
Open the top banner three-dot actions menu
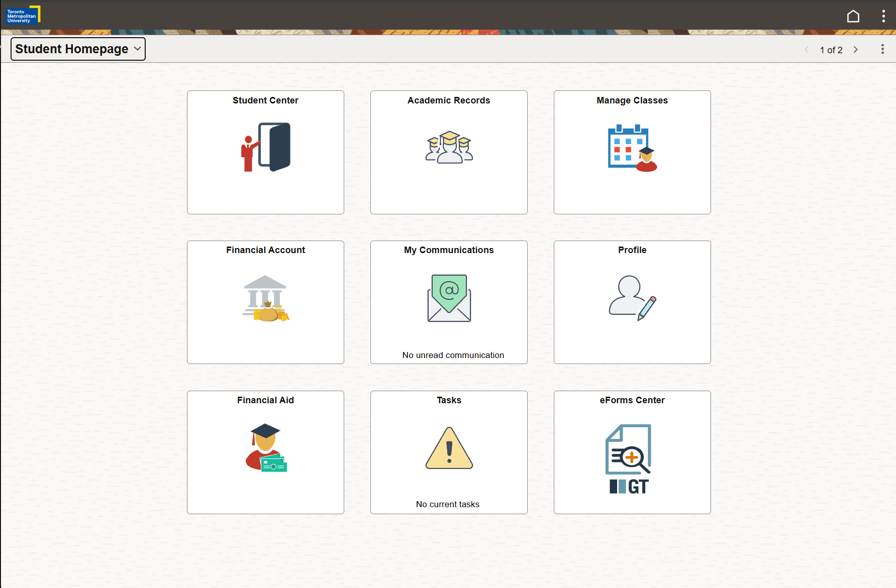tap(883, 16)
